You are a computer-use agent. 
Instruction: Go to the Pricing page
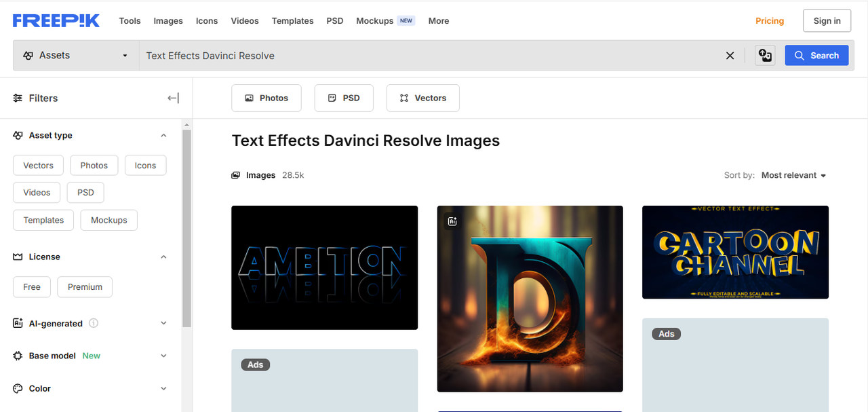click(x=770, y=21)
